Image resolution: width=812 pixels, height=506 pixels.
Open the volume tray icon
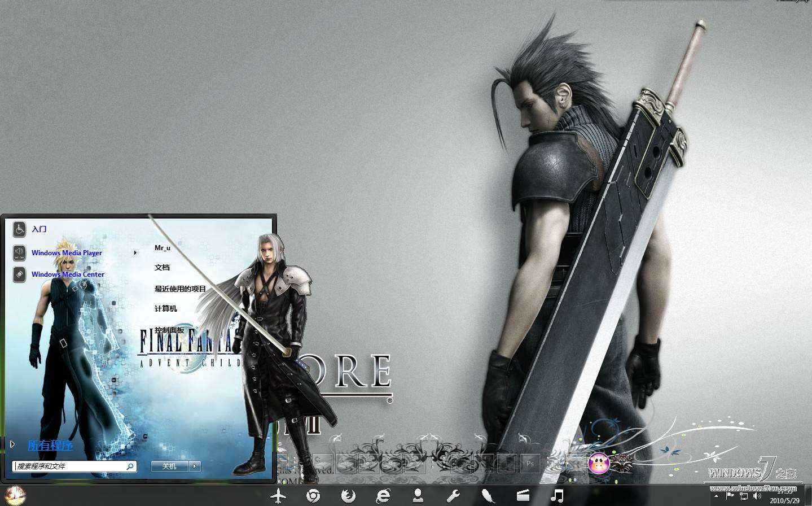[757, 496]
